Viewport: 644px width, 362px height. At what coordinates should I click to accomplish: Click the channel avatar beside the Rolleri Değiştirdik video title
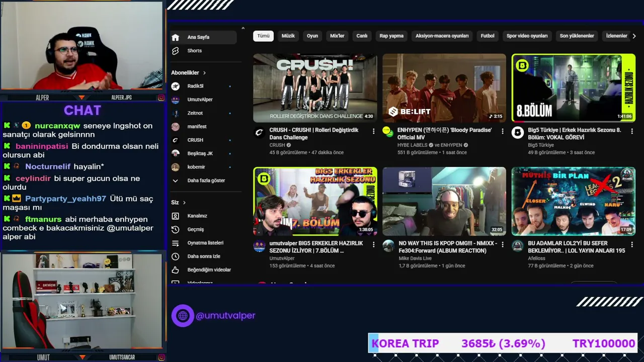point(259,133)
